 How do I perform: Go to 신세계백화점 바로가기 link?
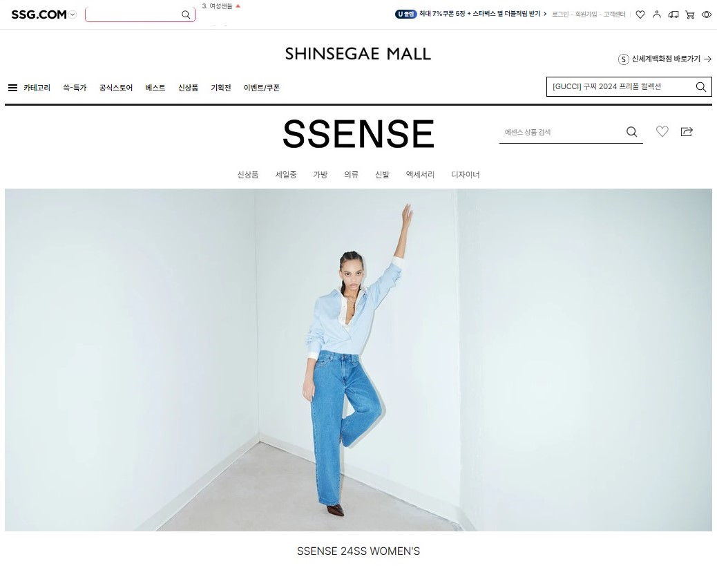coord(665,59)
